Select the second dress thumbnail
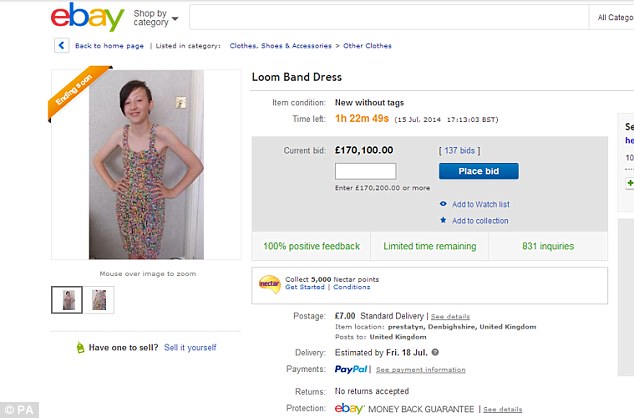Image resolution: width=634 pixels, height=418 pixels. pyautogui.click(x=98, y=298)
